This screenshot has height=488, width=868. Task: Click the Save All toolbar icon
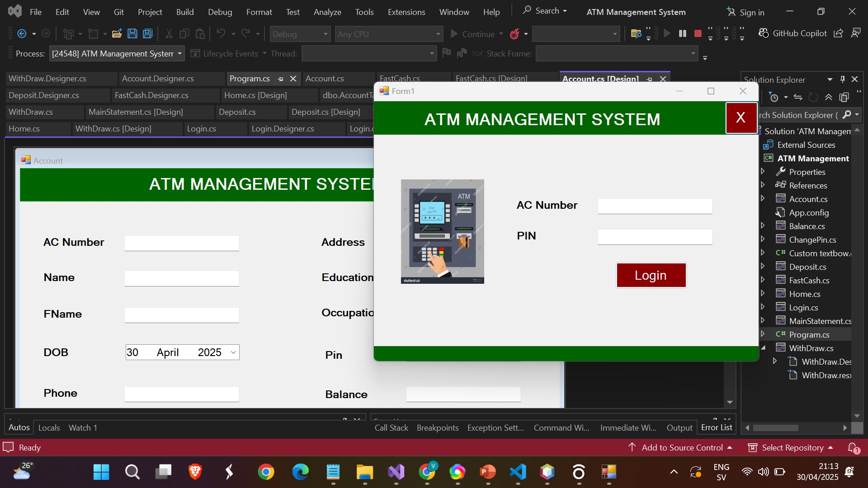(x=147, y=33)
